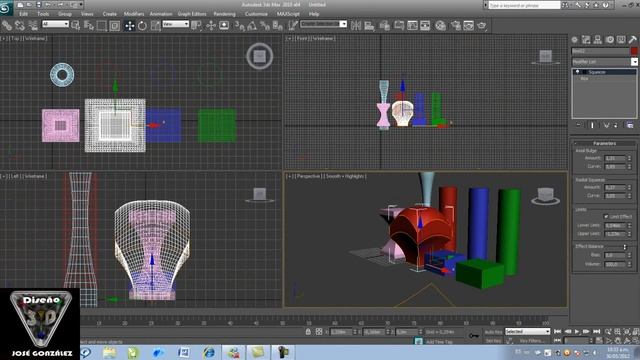The height and width of the screenshot is (360, 640).
Task: Activate the Select Object tool
Action: (76, 26)
